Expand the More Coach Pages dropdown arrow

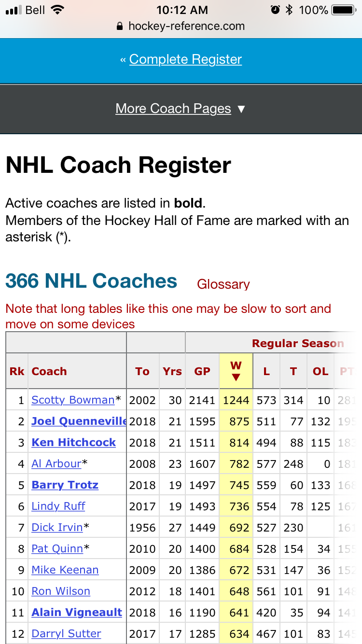pos(241,109)
